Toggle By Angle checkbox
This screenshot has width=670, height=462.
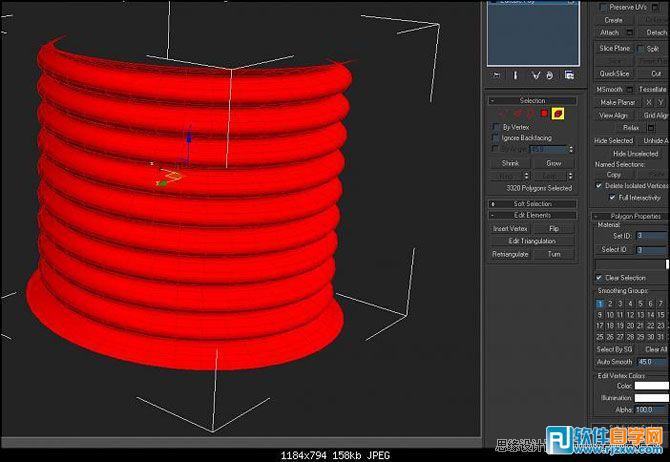coord(496,149)
